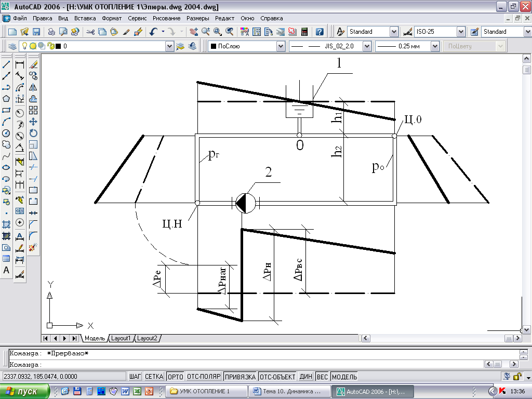
Task: Switch to the Layout1 tab
Action: [121, 338]
